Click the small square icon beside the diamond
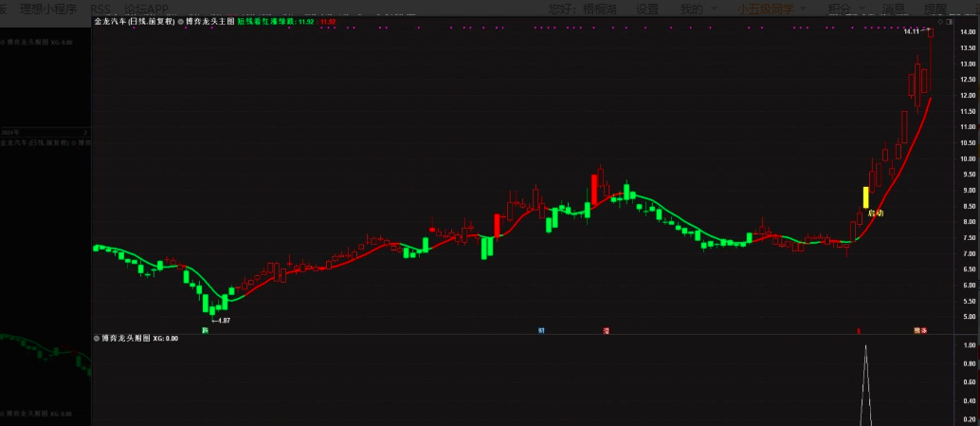980x426 pixels. pos(945,20)
